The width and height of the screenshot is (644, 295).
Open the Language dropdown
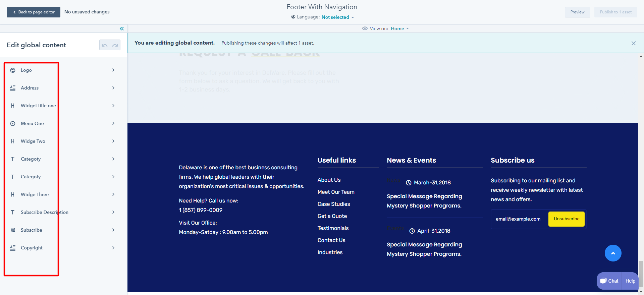click(x=337, y=17)
